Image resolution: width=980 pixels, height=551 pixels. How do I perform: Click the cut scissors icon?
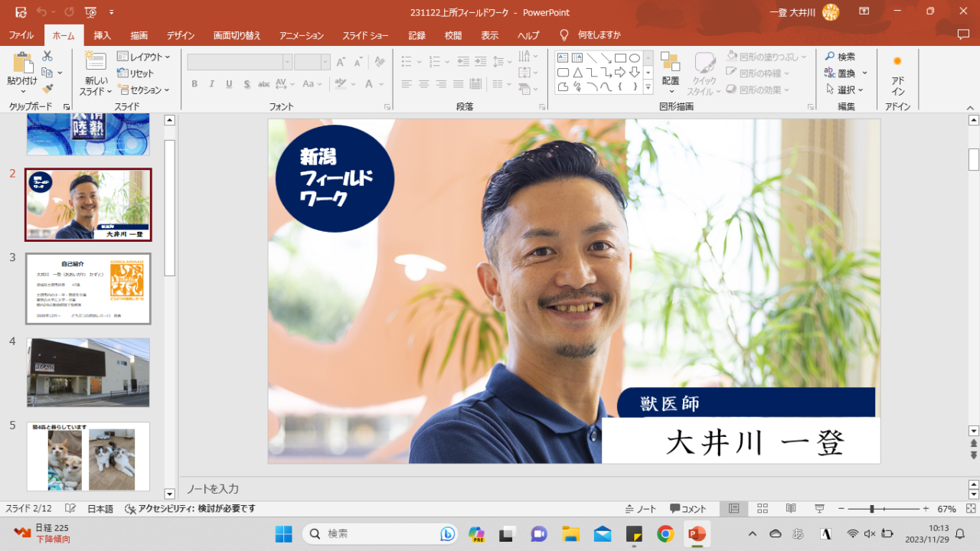click(47, 57)
